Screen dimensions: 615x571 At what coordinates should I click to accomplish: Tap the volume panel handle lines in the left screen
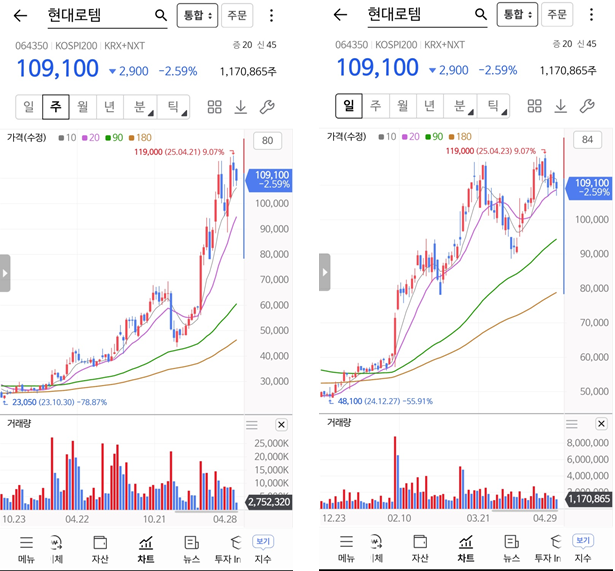(252, 425)
